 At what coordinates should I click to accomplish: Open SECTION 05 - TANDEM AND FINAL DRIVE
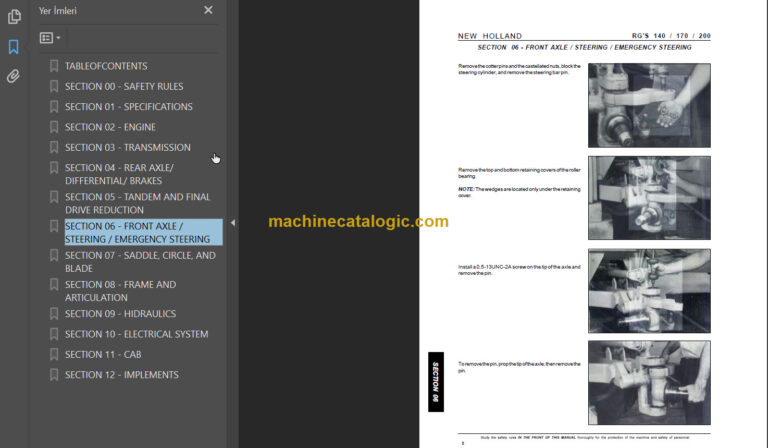[x=138, y=203]
